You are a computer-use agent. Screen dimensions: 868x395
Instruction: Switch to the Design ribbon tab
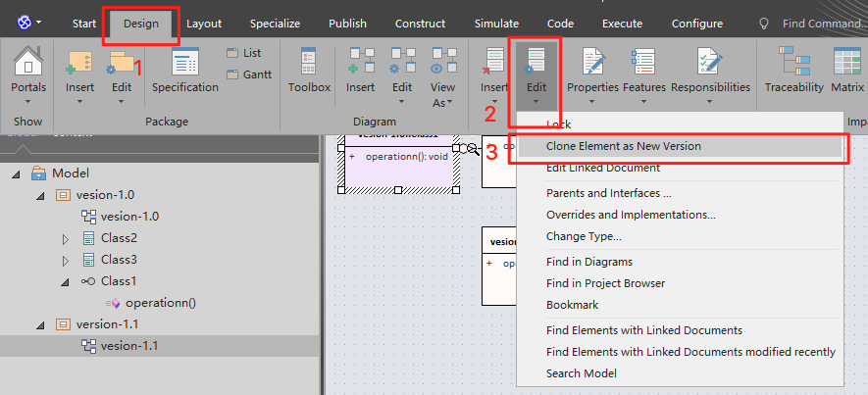click(141, 24)
